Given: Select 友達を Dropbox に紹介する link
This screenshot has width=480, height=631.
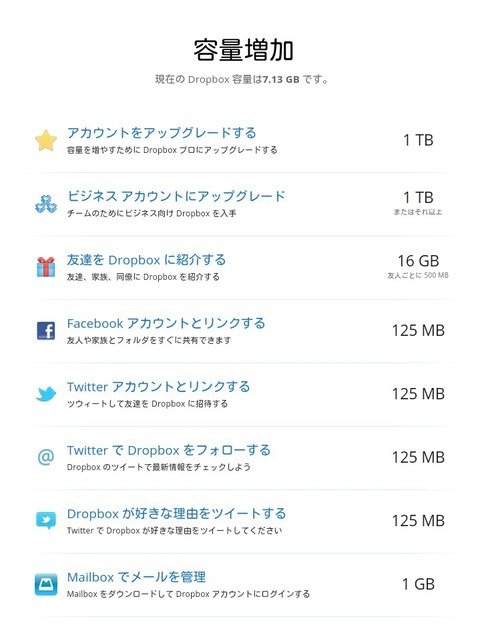Looking at the screenshot, I should coord(146,260).
